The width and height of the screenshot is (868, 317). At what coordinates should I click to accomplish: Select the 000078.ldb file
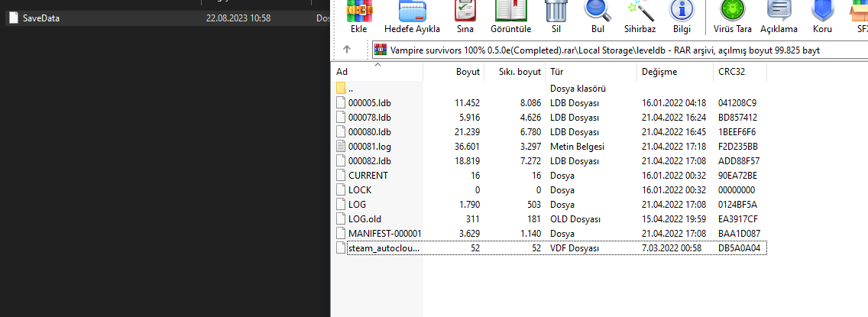point(370,118)
